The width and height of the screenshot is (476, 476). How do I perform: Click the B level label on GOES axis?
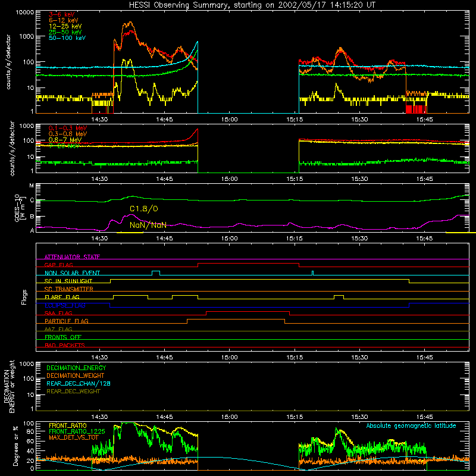coord(32,217)
